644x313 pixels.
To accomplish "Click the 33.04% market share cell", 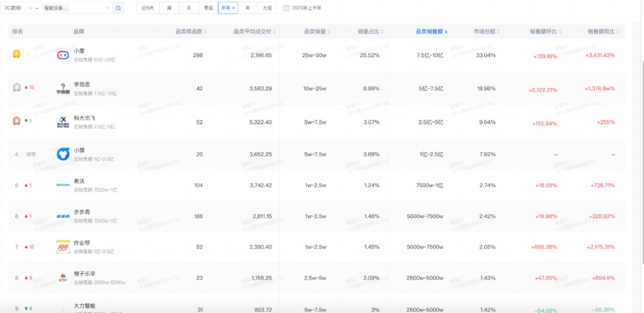I will pyautogui.click(x=486, y=55).
